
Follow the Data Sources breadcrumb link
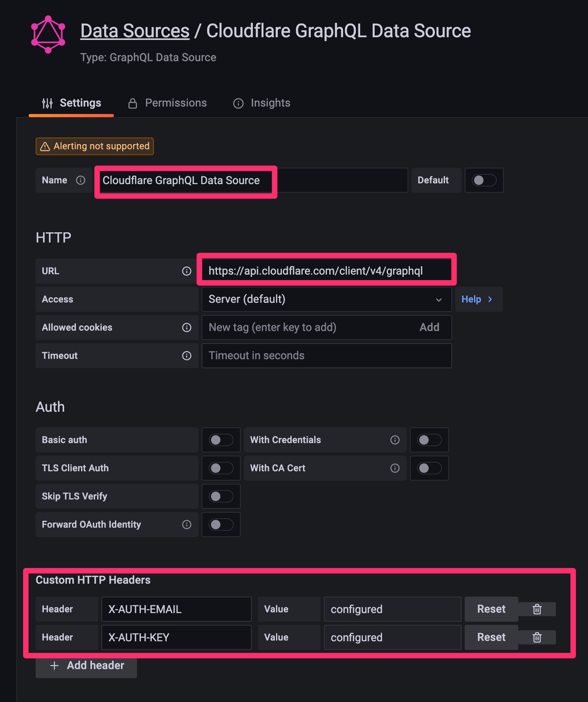coord(135,31)
